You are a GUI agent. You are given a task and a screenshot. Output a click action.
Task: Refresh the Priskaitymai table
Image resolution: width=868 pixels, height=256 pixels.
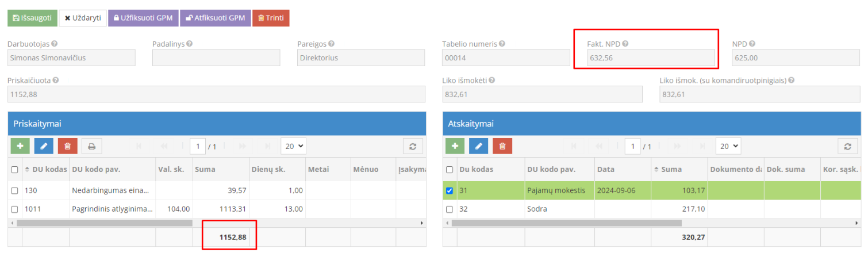click(412, 146)
